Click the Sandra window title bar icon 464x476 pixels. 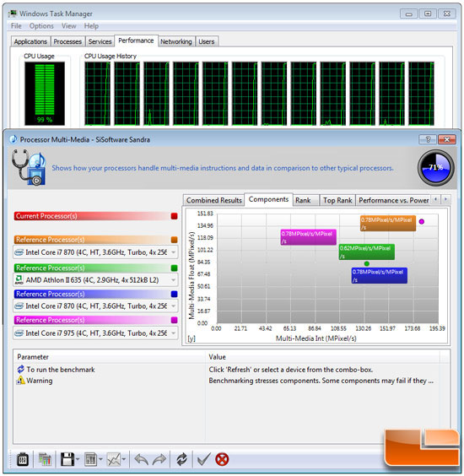(13, 139)
